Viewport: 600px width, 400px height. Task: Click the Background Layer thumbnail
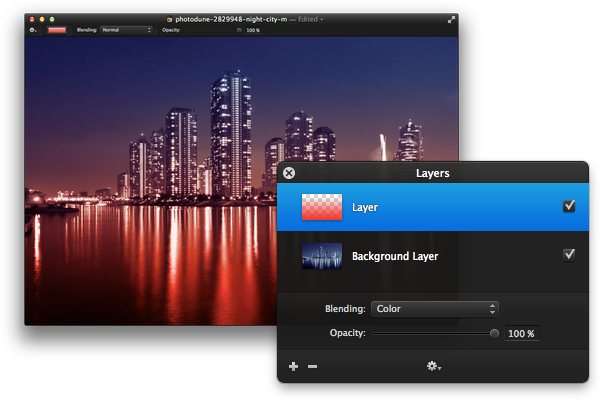coord(321,256)
